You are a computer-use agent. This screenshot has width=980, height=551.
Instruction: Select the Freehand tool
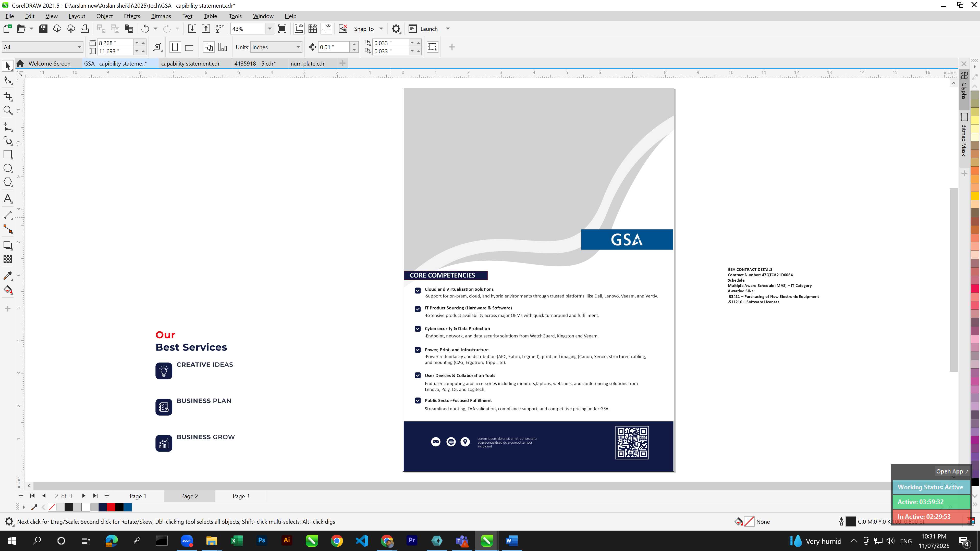coord(8,127)
